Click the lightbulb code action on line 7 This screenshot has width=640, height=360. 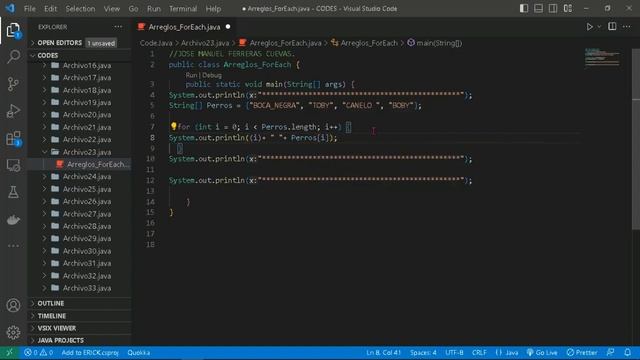[x=173, y=127]
